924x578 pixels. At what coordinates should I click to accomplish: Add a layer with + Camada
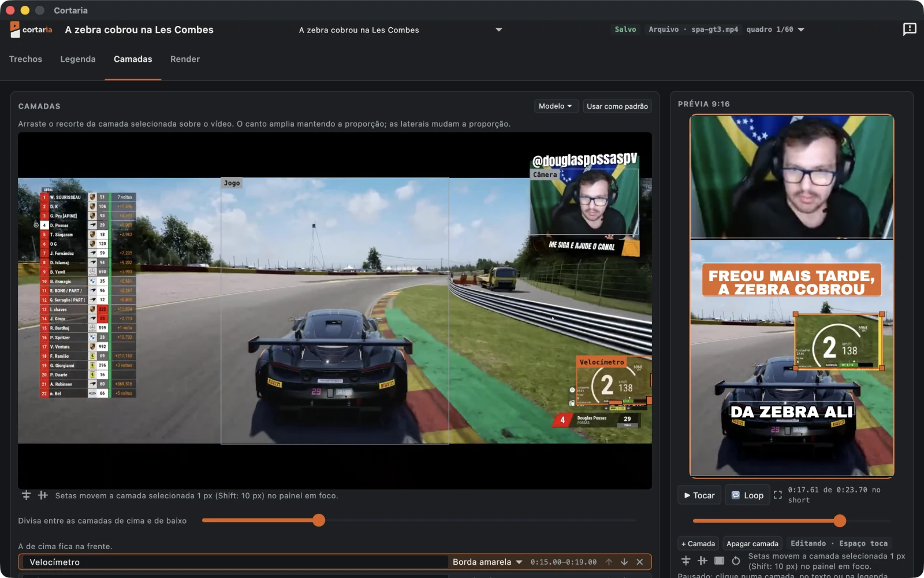(698, 544)
